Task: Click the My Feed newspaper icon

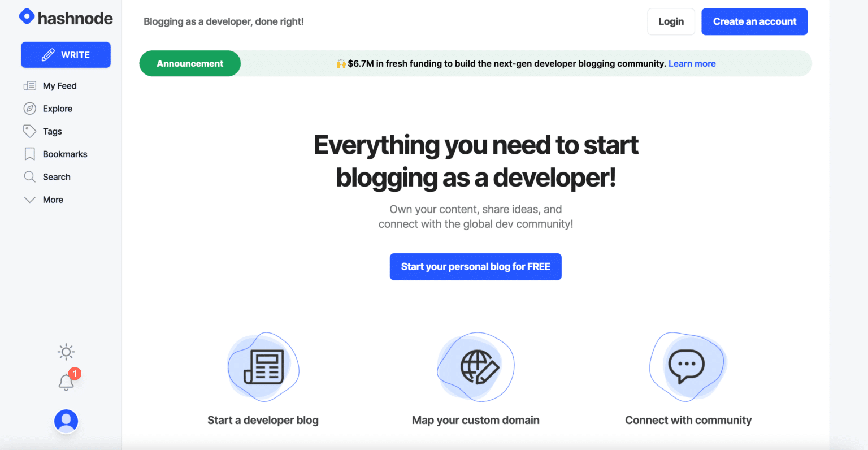Action: [x=30, y=86]
